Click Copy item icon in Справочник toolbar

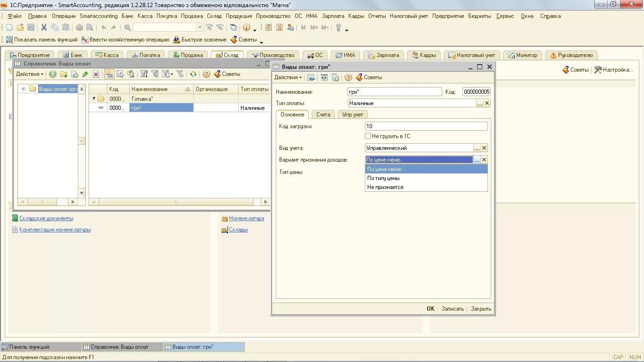coord(74,74)
